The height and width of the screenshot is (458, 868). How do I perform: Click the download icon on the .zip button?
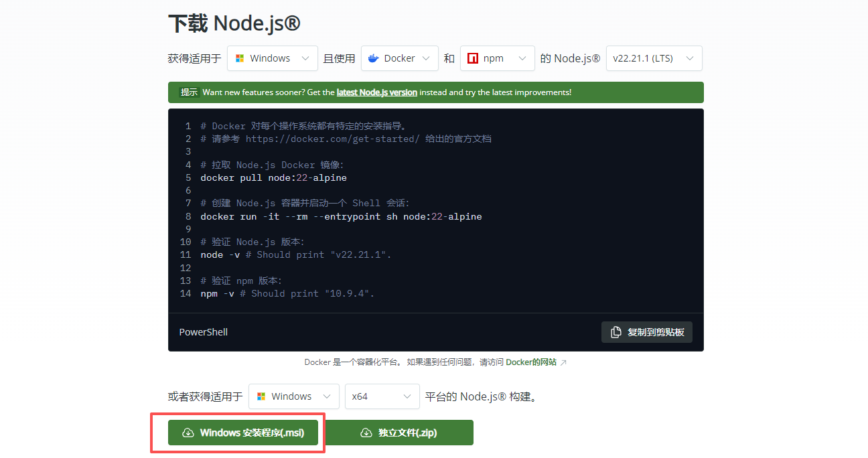tap(366, 433)
